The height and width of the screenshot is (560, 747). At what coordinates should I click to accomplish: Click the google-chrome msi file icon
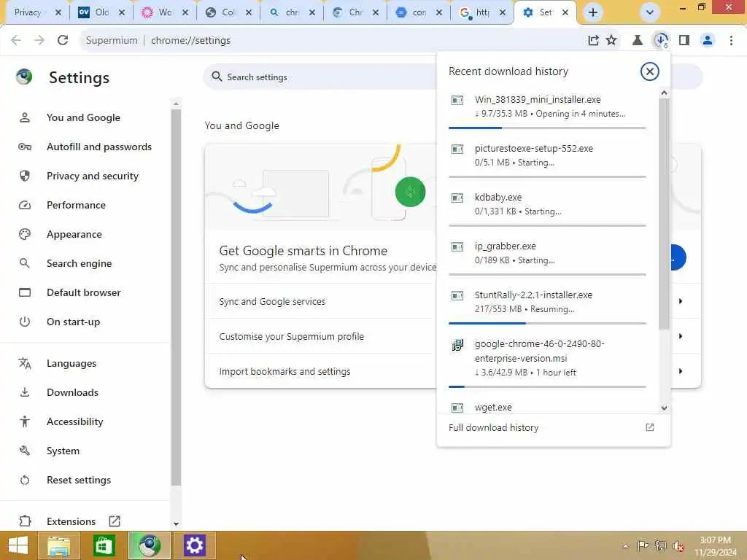[457, 345]
